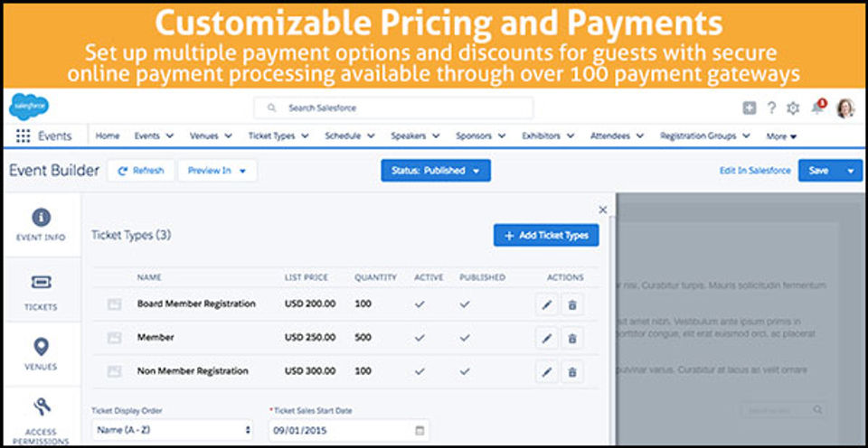Click Add Ticket Types button
868x448 pixels.
[x=546, y=236]
